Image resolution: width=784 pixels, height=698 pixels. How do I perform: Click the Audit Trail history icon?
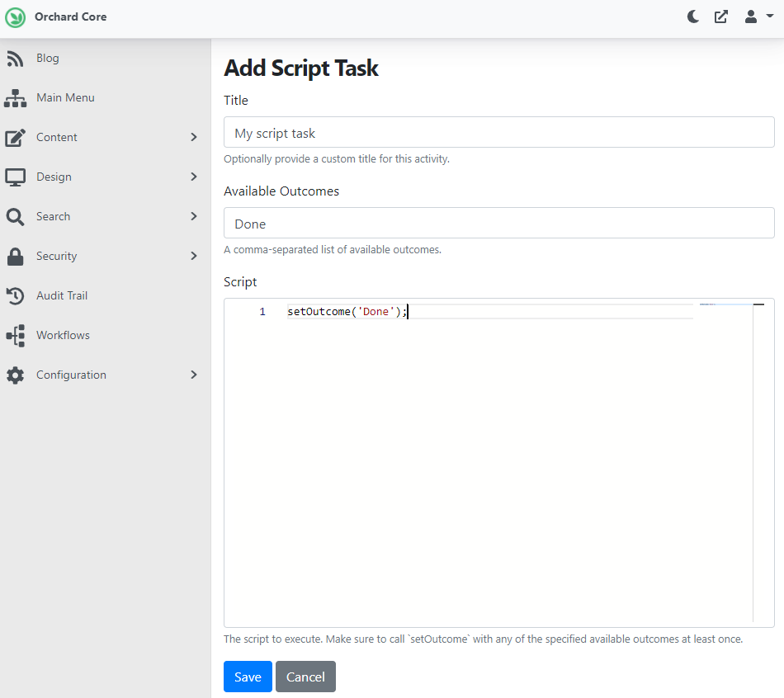click(x=15, y=296)
